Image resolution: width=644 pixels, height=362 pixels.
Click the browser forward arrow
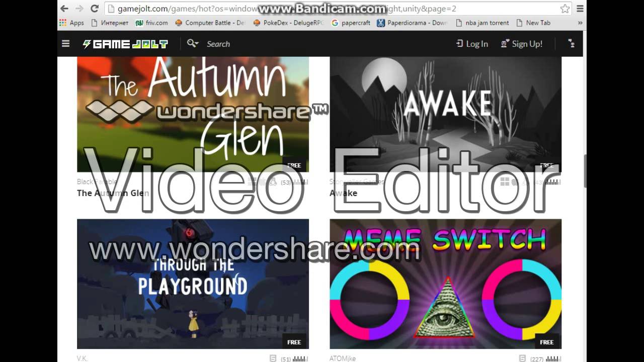point(79,9)
